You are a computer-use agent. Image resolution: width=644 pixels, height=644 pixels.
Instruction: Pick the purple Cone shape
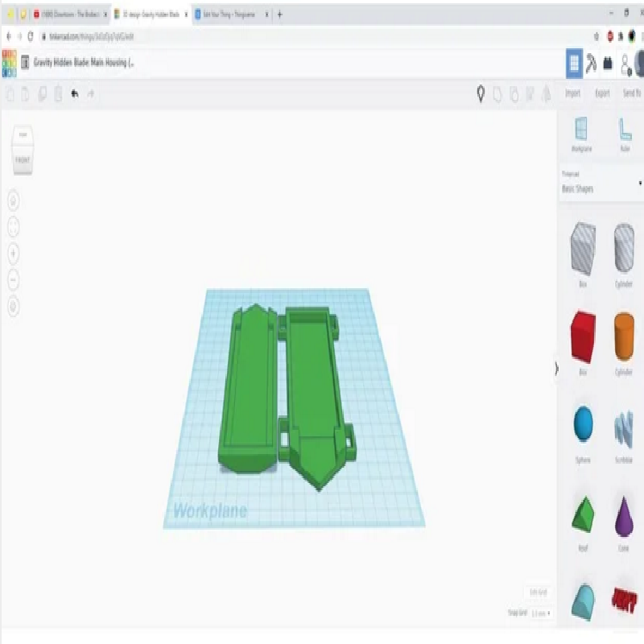pos(624,516)
